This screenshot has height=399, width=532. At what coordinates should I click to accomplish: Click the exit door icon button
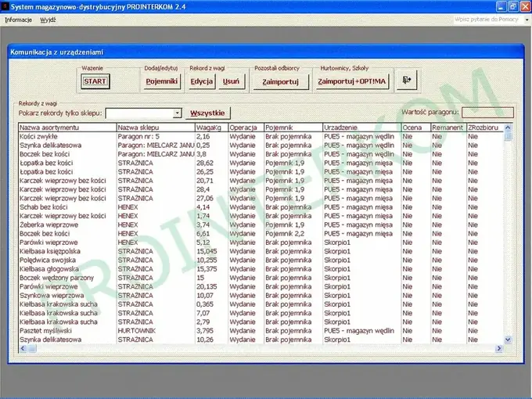pos(407,81)
